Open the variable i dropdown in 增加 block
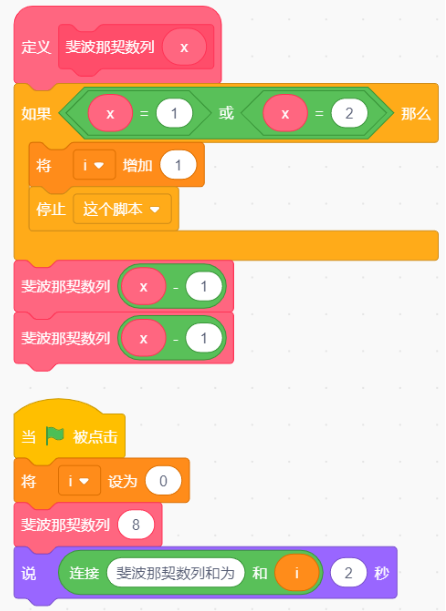 94,165
